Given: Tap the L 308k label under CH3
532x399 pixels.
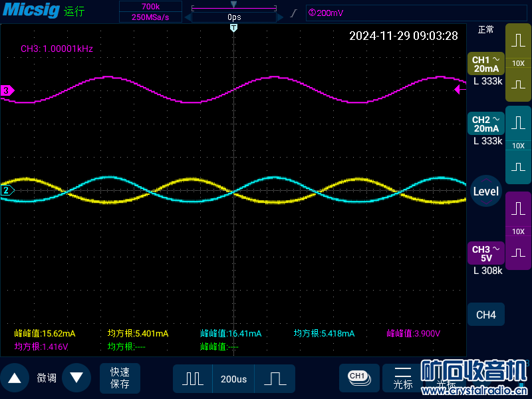Looking at the screenshot, I should pos(487,271).
